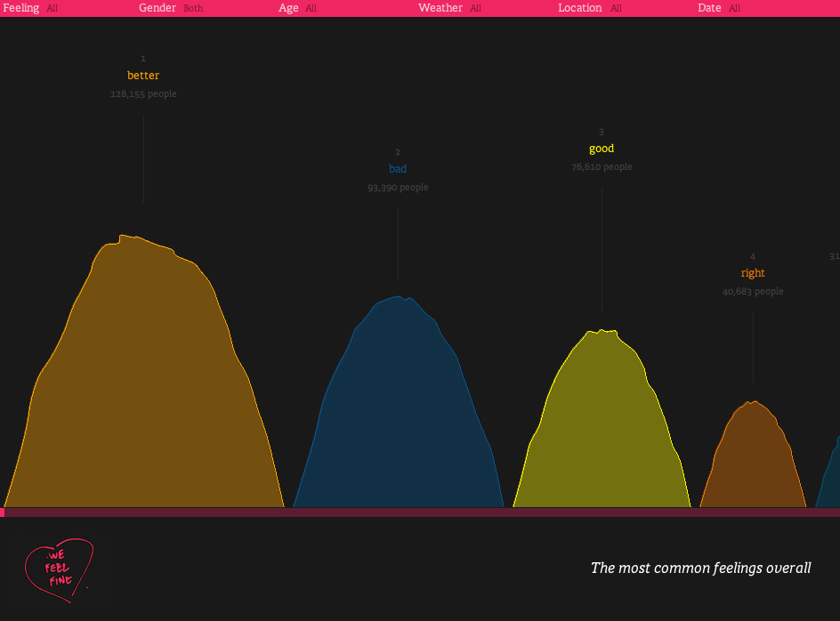The image size is (840, 621).
Task: Click the pink scrollbar handle at left
Action: [2, 512]
